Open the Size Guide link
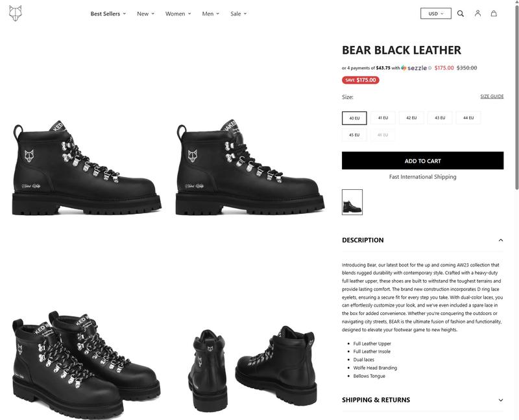The width and height of the screenshot is (519, 420). pyautogui.click(x=492, y=96)
